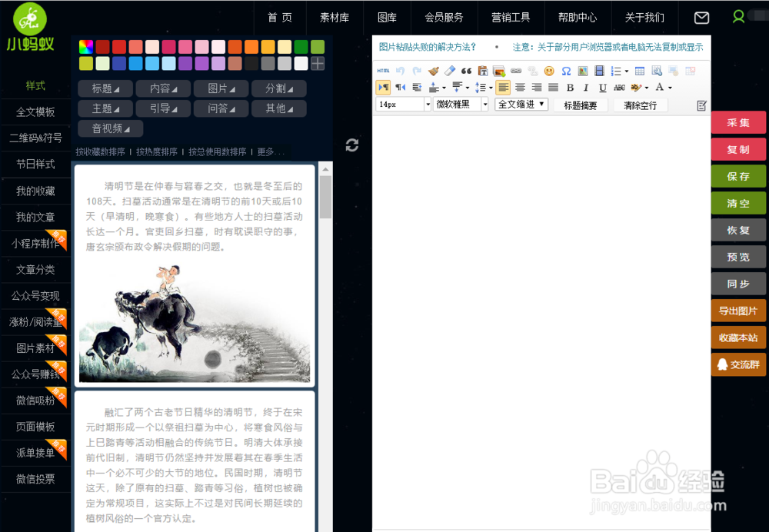Image resolution: width=769 pixels, height=532 pixels.
Task: Insert a hyperlink with chain icon
Action: click(x=516, y=71)
